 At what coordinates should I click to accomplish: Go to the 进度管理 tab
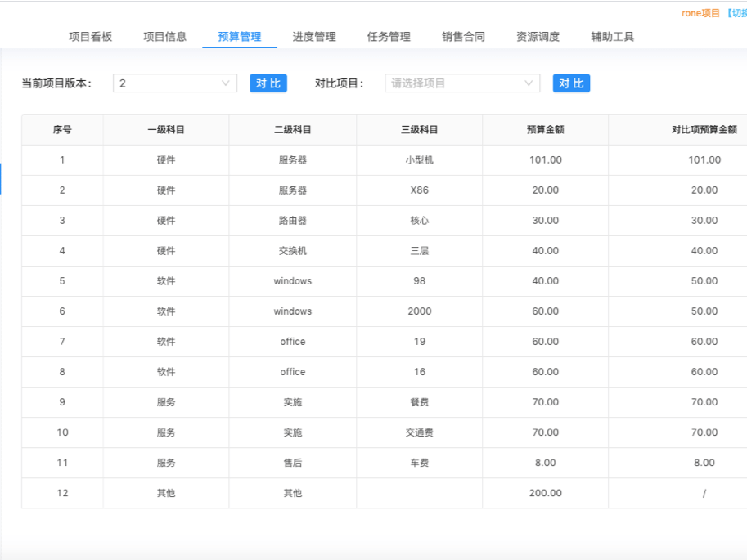tap(314, 37)
